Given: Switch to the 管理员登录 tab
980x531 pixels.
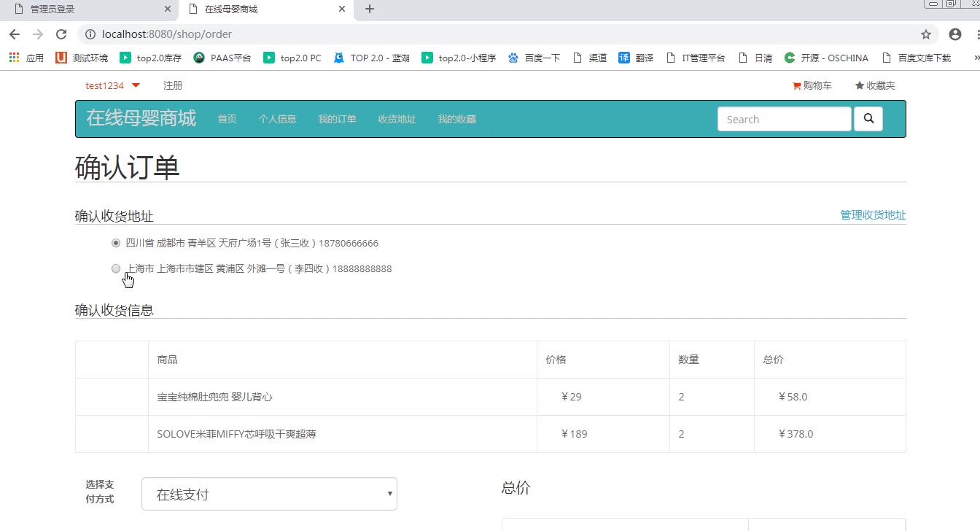Looking at the screenshot, I should coord(90,9).
